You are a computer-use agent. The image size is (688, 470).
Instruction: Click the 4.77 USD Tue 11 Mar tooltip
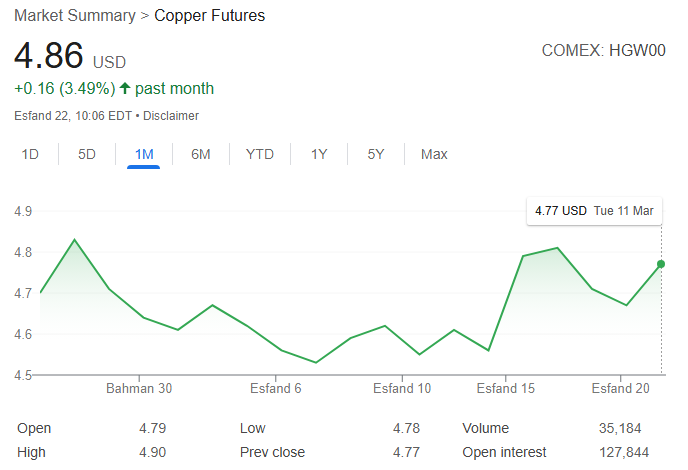pyautogui.click(x=594, y=211)
